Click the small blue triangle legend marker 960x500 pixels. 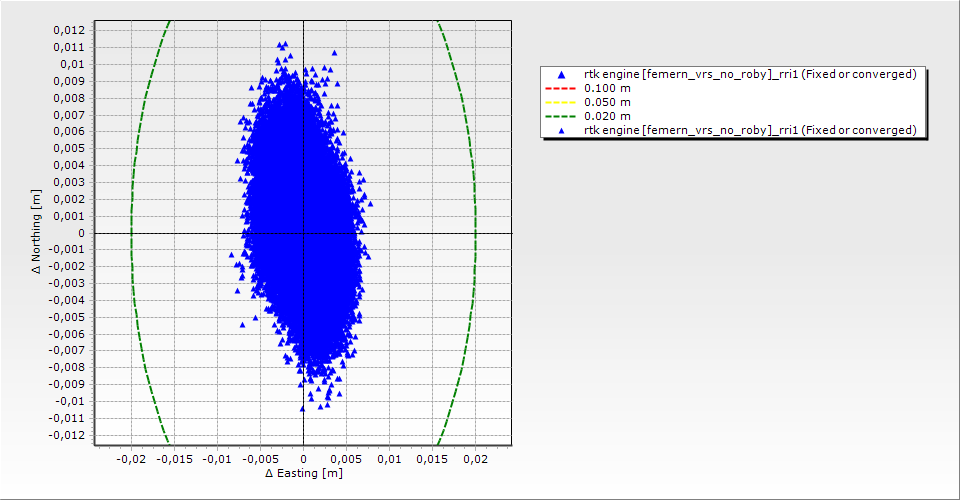click(561, 131)
